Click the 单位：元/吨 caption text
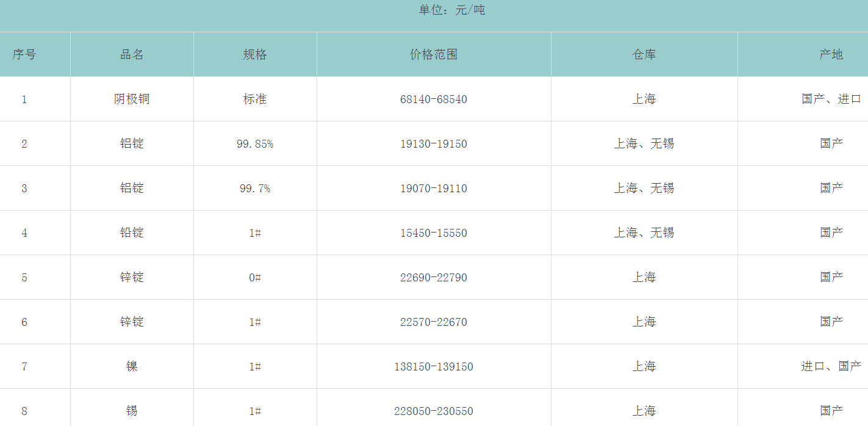The width and height of the screenshot is (868, 426). pyautogui.click(x=452, y=10)
